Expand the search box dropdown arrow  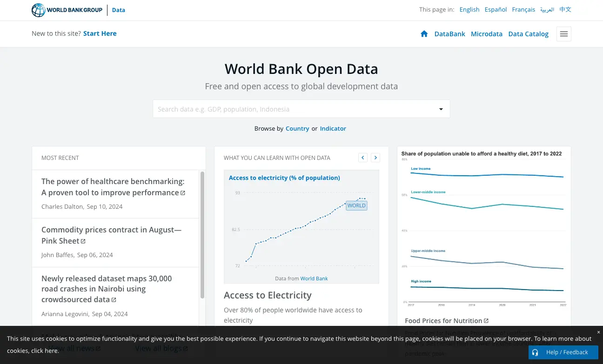[441, 109]
